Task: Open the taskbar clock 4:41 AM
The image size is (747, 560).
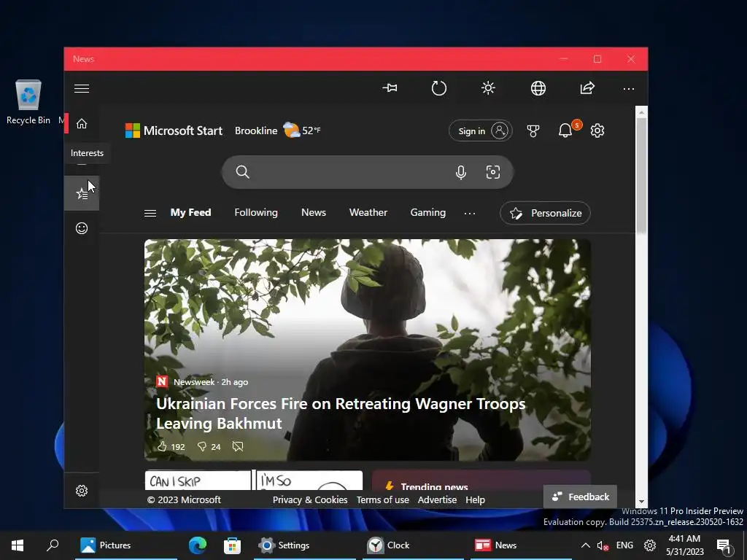Action: tap(684, 545)
